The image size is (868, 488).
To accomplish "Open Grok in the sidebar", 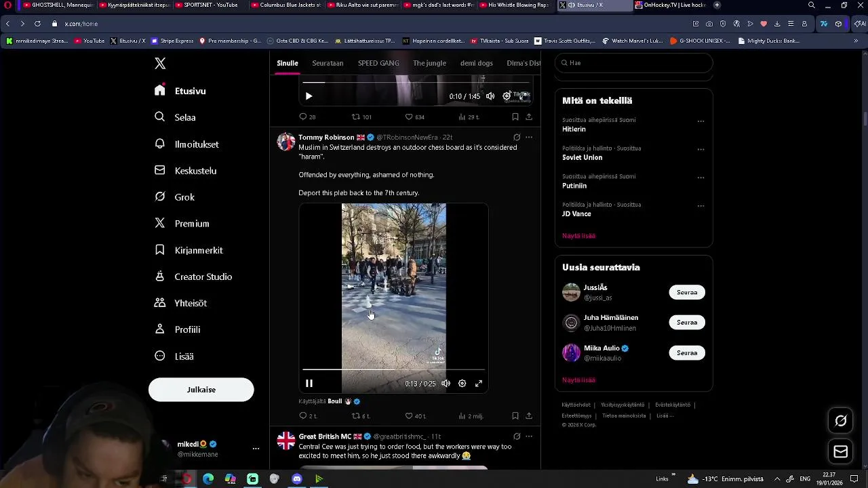I will tap(175, 197).
